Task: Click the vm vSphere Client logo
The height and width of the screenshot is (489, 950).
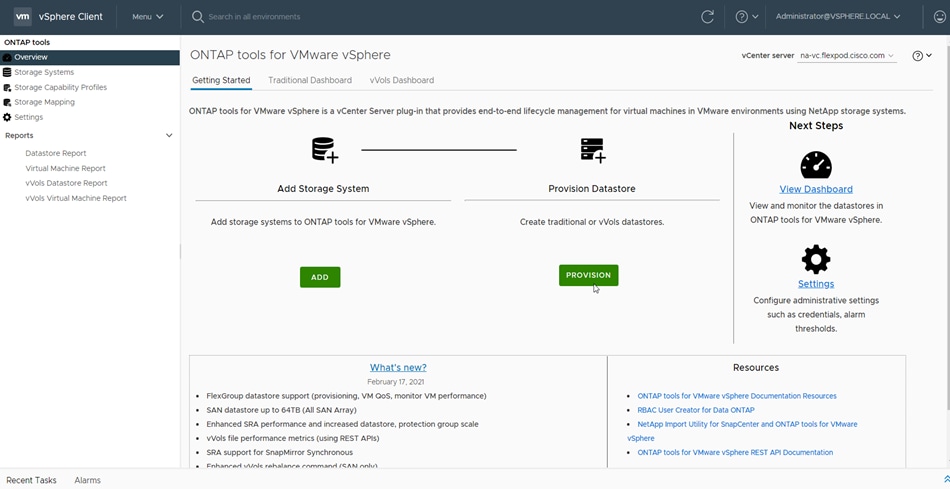Action: (58, 17)
